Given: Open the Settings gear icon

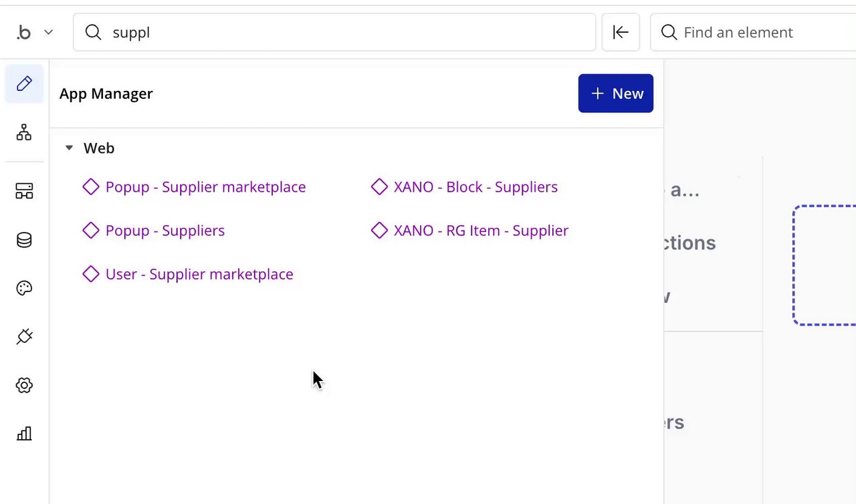Looking at the screenshot, I should pos(24,385).
